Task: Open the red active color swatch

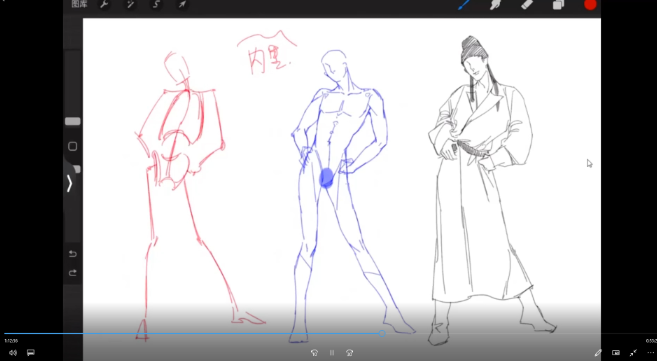Action: (x=590, y=5)
